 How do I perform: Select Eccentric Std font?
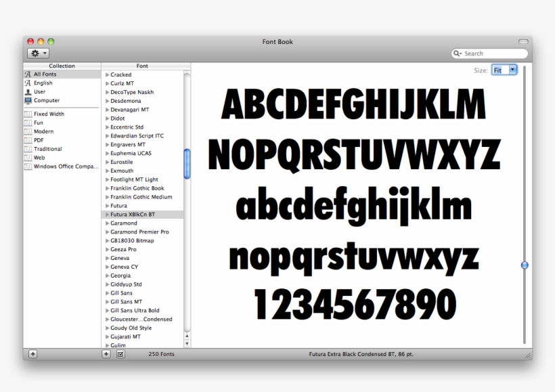pyautogui.click(x=127, y=127)
